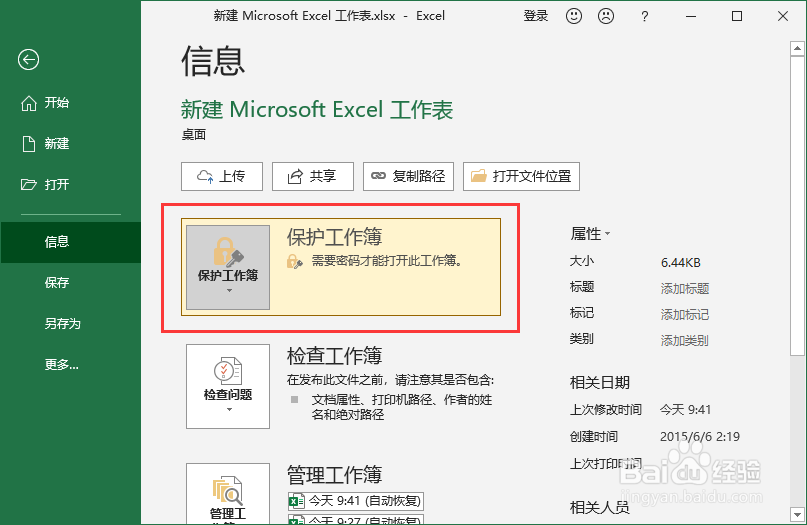Image resolution: width=807 pixels, height=525 pixels.
Task: Click the 检查问题 inspect document icon
Action: [x=228, y=371]
